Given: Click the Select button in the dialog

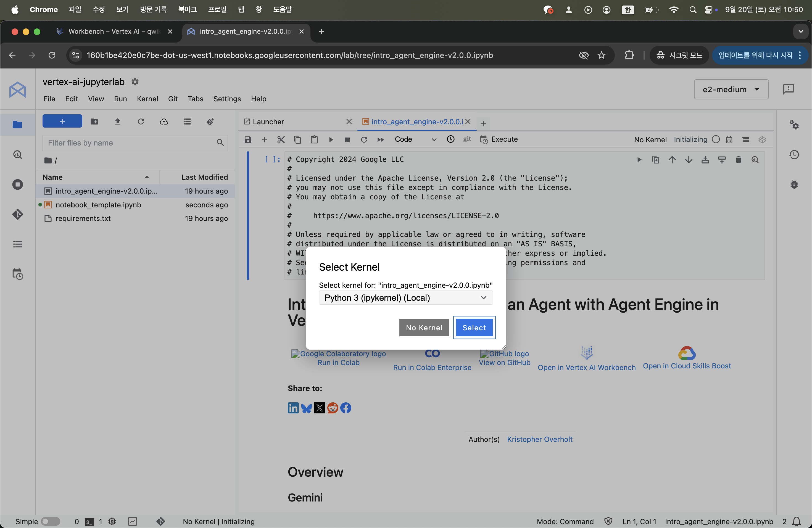Looking at the screenshot, I should point(474,328).
